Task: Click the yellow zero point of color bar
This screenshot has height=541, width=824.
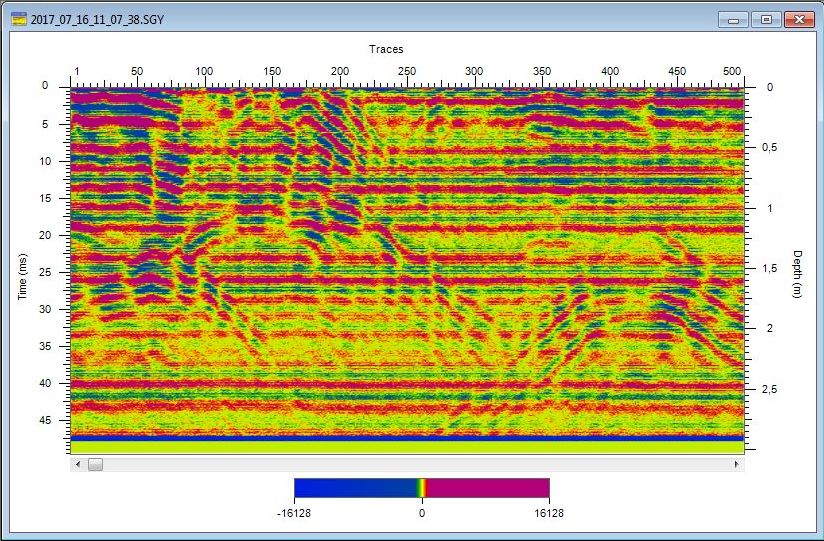Action: point(422,488)
